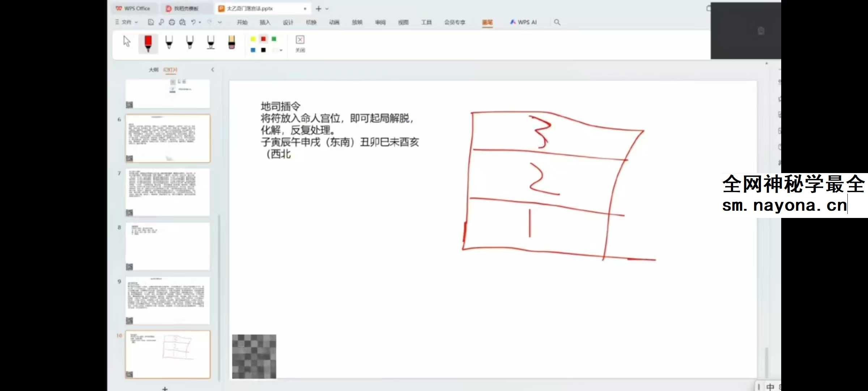Select the slide 5 thumbnail
Image resolution: width=868 pixels, height=391 pixels.
[168, 93]
